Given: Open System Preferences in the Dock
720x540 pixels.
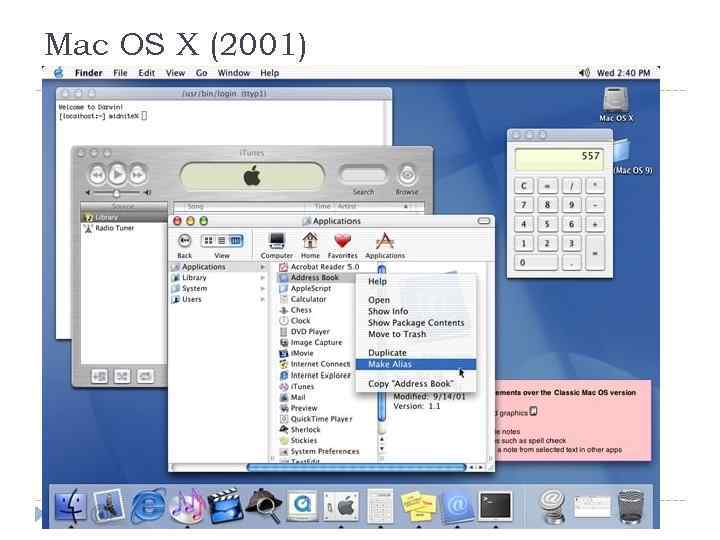Looking at the screenshot, I should pyautogui.click(x=341, y=506).
